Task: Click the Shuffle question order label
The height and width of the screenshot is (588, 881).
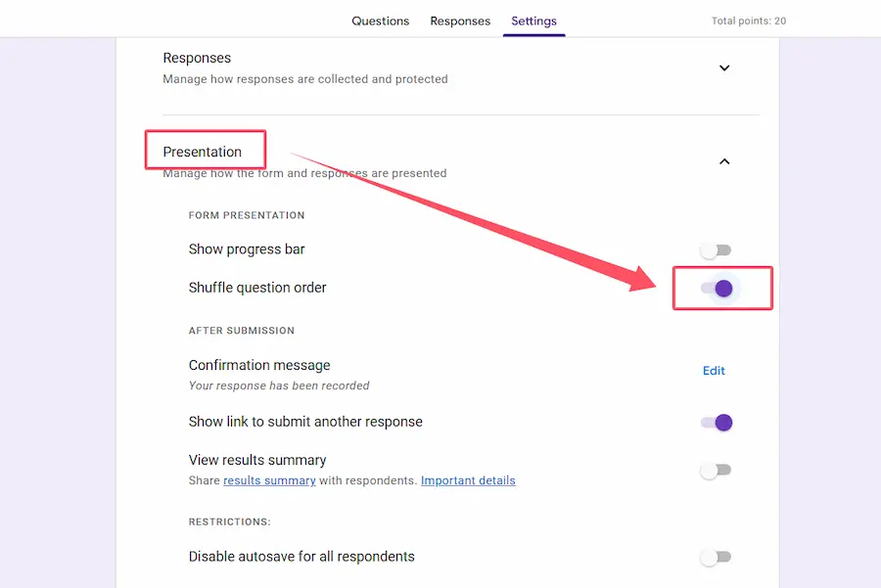Action: click(x=257, y=288)
